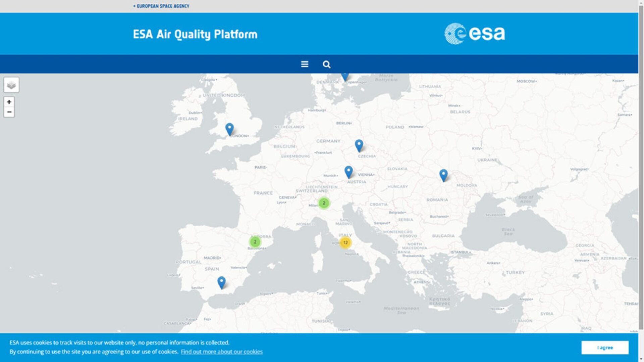The height and width of the screenshot is (362, 644).
Task: Select the map marker near Moldova
Action: (443, 176)
